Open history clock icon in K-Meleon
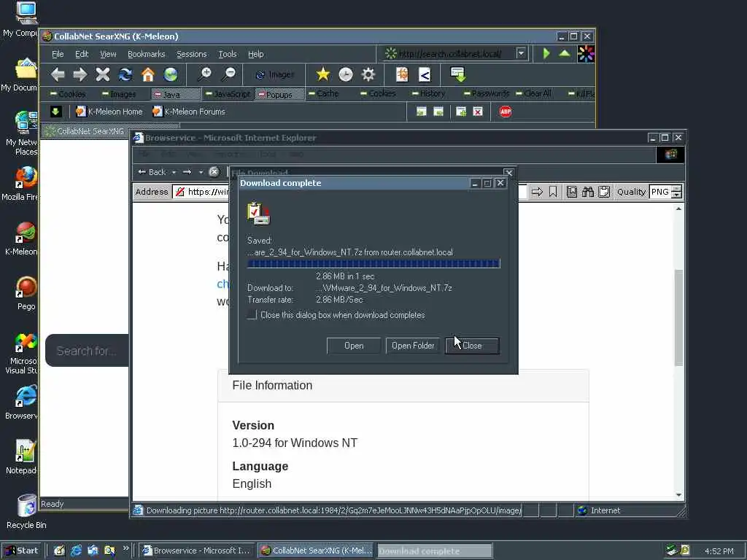Image resolution: width=747 pixels, height=560 pixels. 346,74
